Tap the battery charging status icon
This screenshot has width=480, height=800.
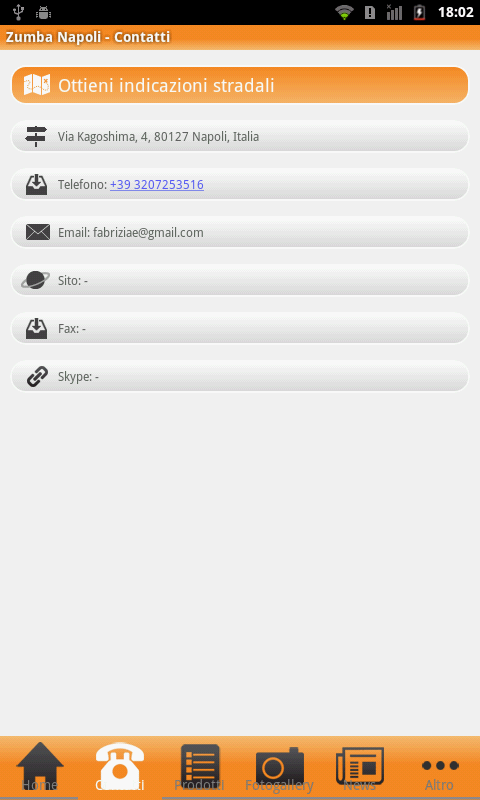coord(419,12)
